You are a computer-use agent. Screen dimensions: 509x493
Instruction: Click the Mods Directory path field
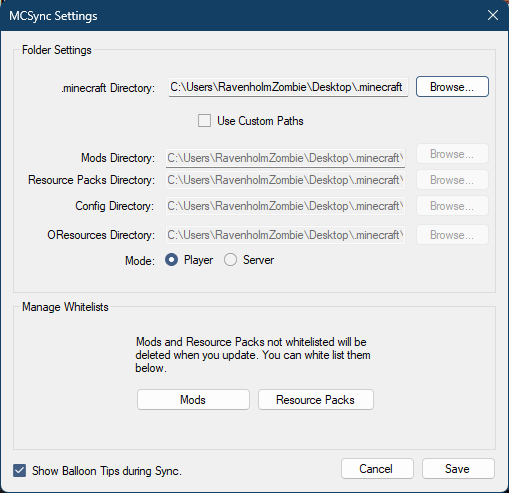[x=285, y=158]
